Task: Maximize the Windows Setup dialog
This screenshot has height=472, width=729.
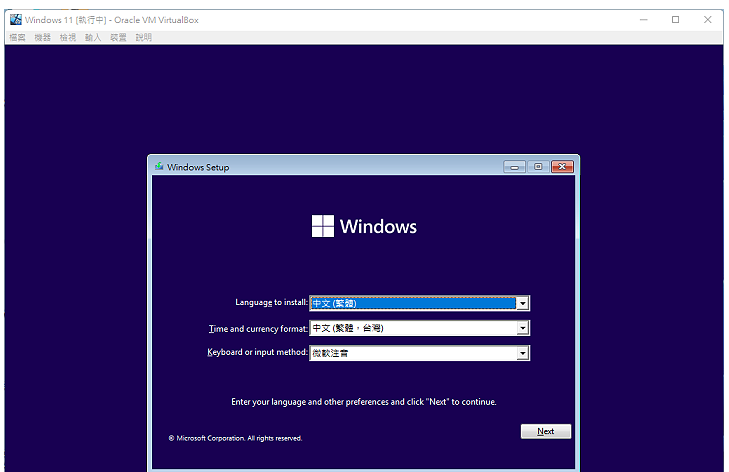Action: (538, 166)
